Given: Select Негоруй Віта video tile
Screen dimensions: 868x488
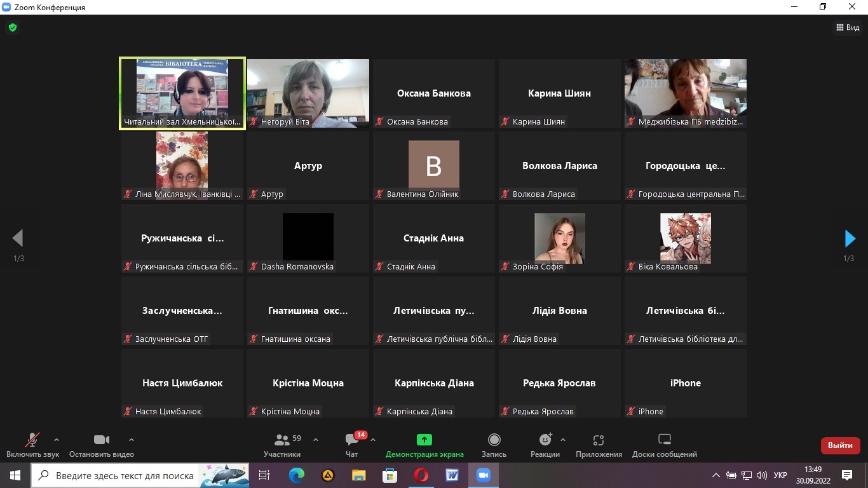Looking at the screenshot, I should point(308,93).
